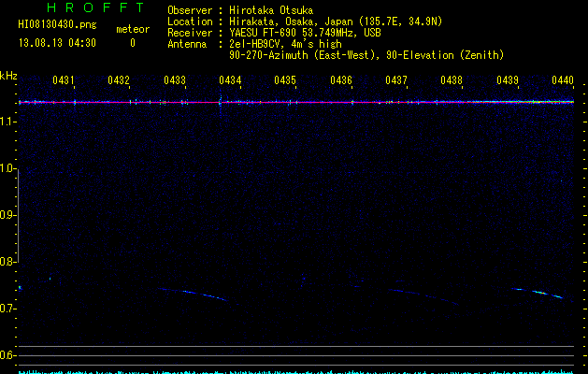Screen dimensions: 588x374
Task: Click the short echo blip near 0436
Action: tap(356, 287)
